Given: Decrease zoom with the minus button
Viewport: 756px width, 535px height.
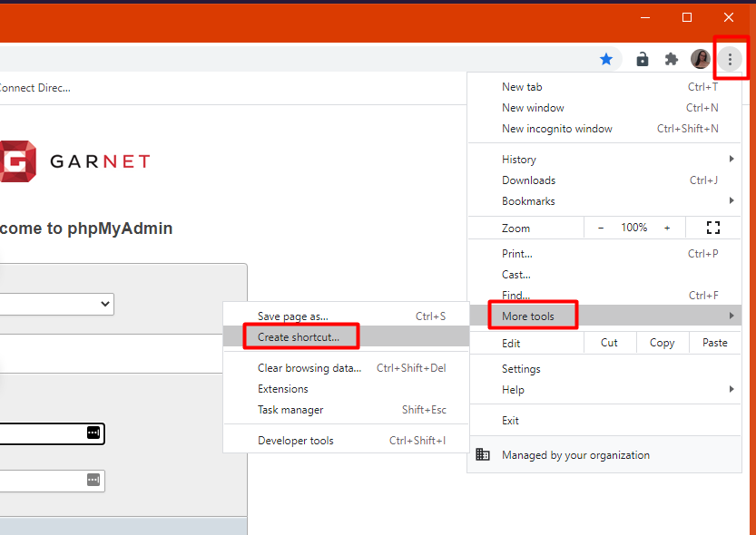Looking at the screenshot, I should pyautogui.click(x=601, y=228).
